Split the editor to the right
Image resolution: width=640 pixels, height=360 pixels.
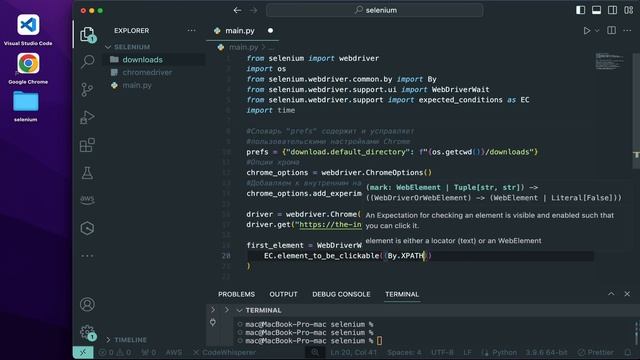tap(611, 31)
